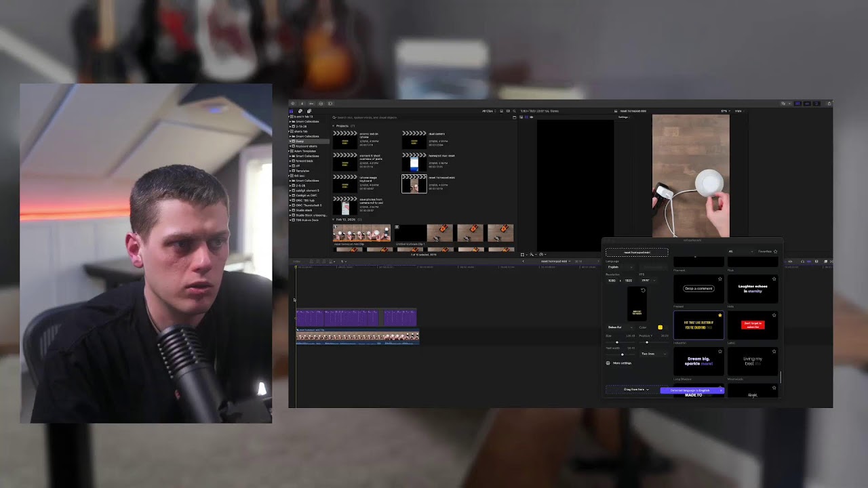Adjust the Text width slider handle
The width and height of the screenshot is (868, 488).
[623, 354]
